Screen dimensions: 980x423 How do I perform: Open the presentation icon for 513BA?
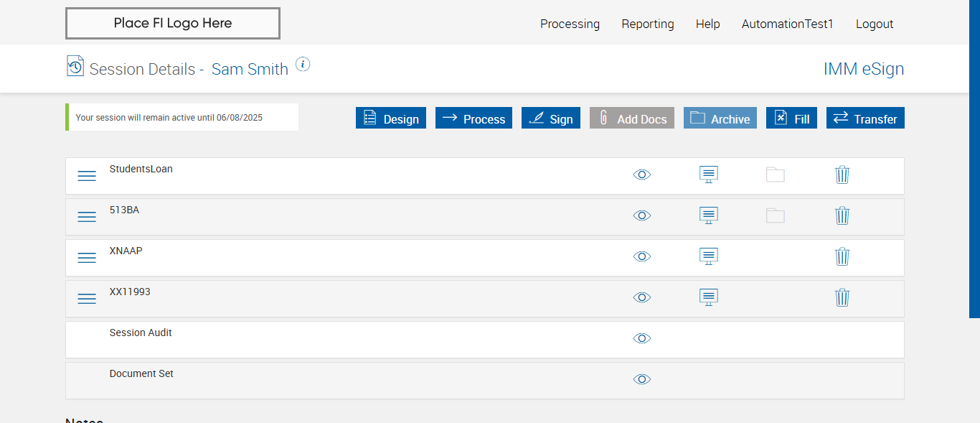click(x=709, y=215)
